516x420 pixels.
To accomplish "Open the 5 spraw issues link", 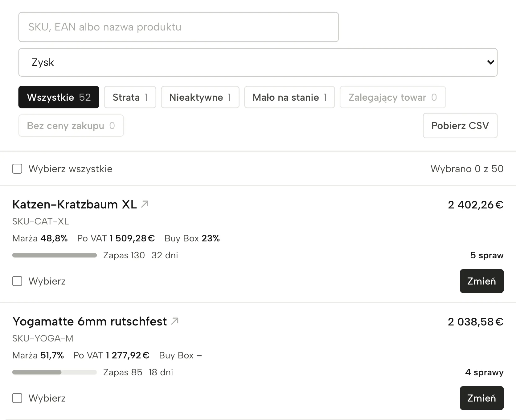I will [487, 255].
